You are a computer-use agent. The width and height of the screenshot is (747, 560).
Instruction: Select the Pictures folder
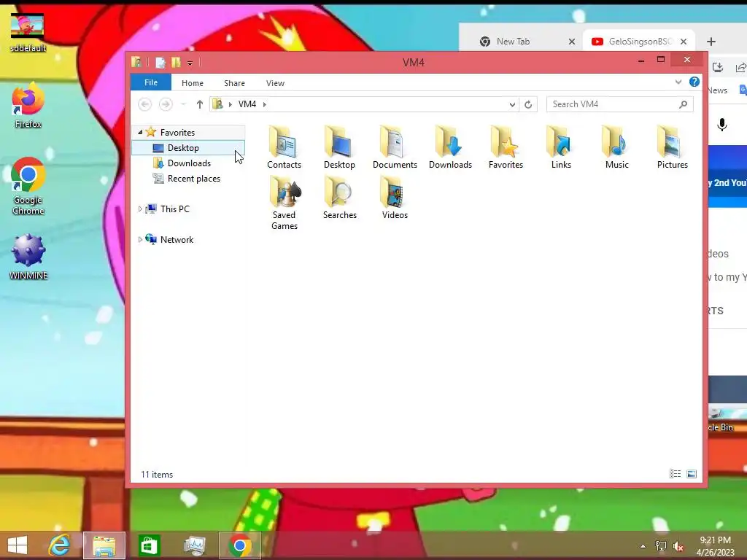(672, 147)
